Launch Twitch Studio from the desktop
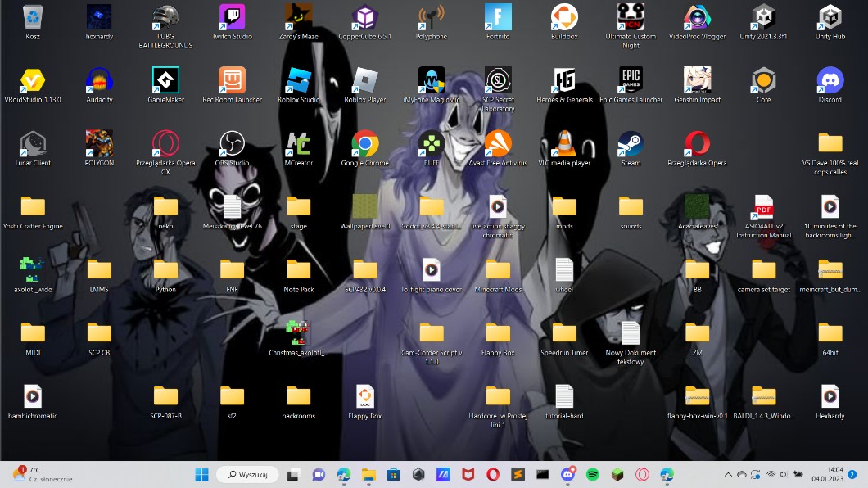The height and width of the screenshot is (488, 868). pos(232,18)
